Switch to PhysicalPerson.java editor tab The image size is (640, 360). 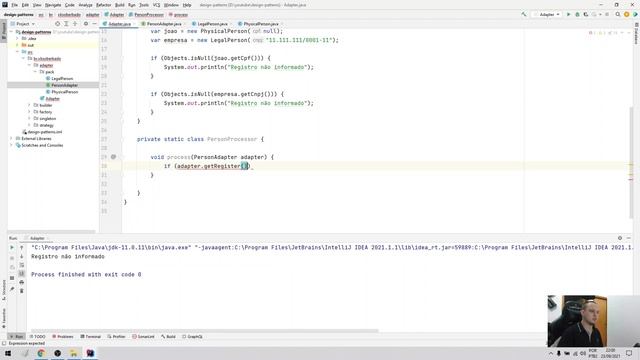(x=258, y=24)
